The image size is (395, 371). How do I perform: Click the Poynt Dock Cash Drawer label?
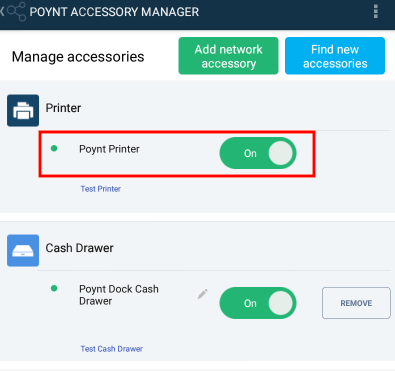coord(119,295)
